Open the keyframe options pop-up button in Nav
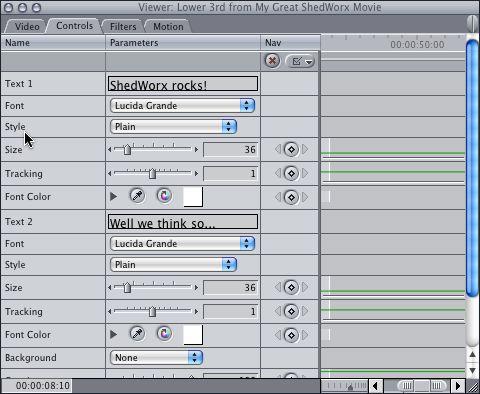Viewport: 480px width, 394px height. [x=300, y=61]
